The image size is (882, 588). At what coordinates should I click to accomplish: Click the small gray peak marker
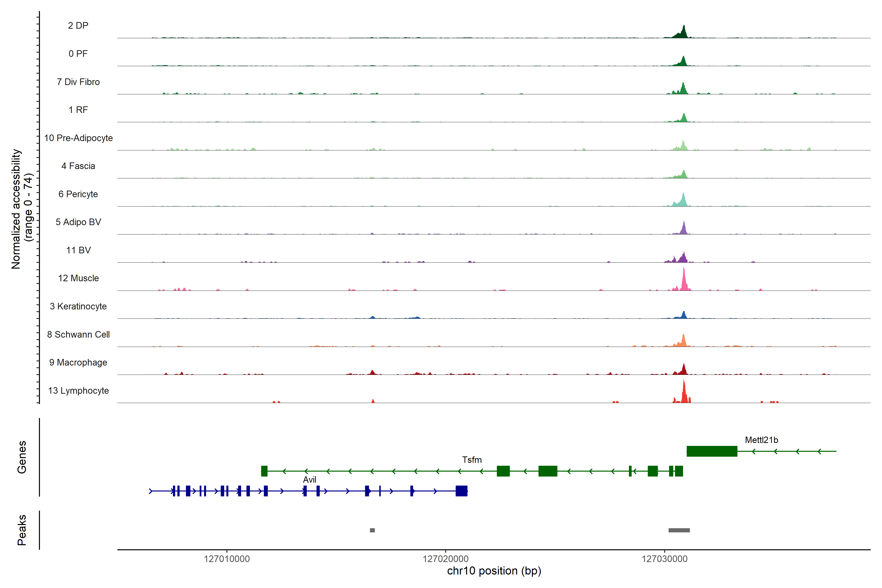pos(372,530)
